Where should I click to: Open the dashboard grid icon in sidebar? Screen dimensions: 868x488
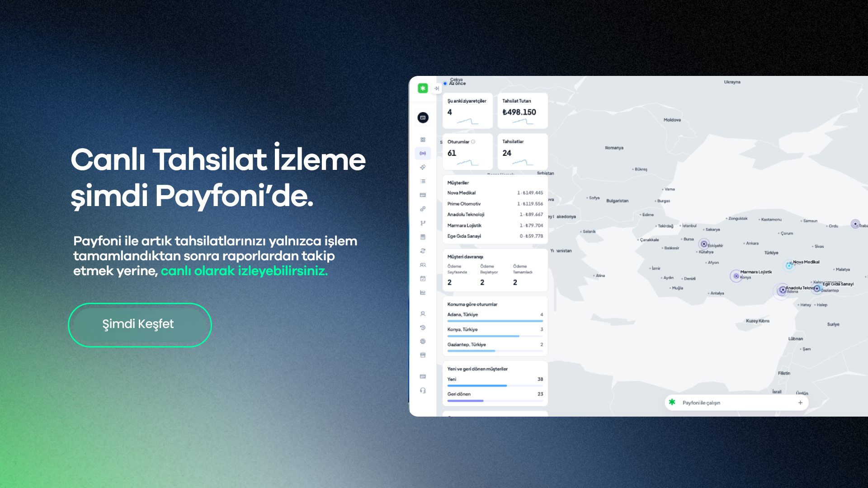pos(423,140)
